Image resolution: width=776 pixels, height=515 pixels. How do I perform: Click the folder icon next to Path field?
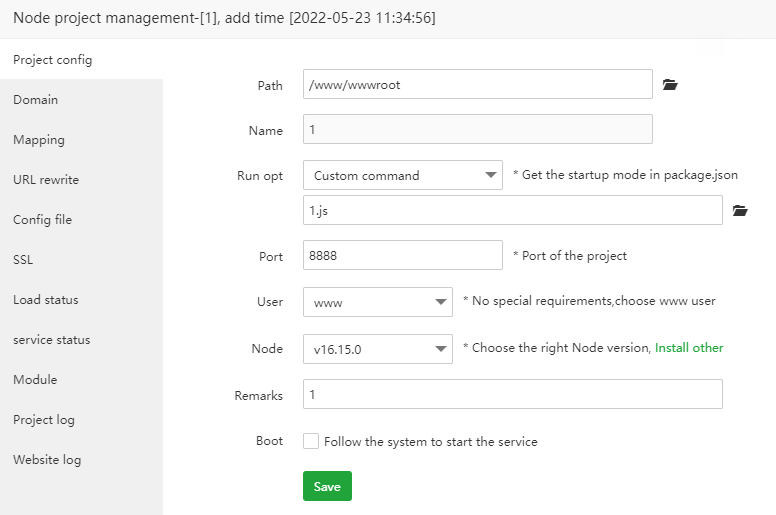click(670, 86)
